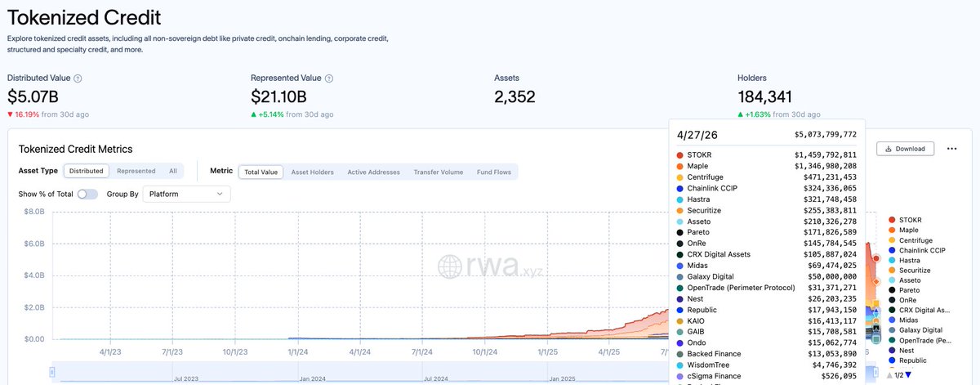Toggle CRX Digital As... series in legend
The width and height of the screenshot is (980, 385).
click(x=919, y=311)
